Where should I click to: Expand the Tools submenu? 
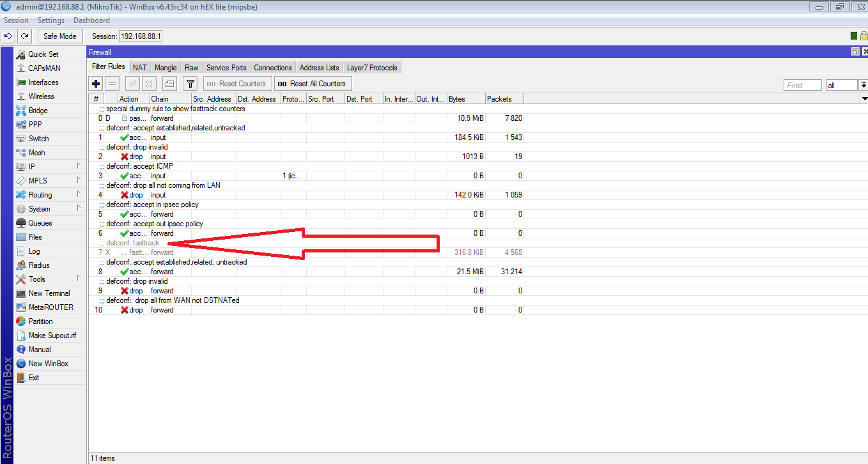point(79,279)
